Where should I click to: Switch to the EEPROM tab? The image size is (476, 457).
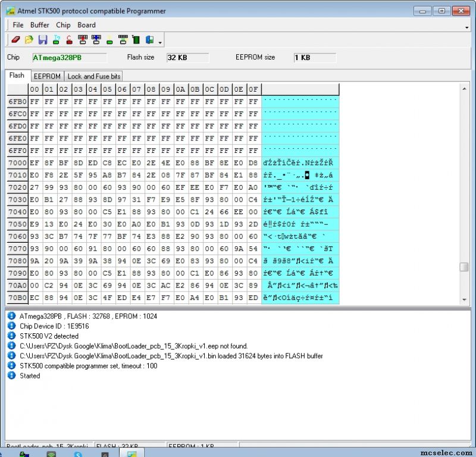pyautogui.click(x=47, y=76)
